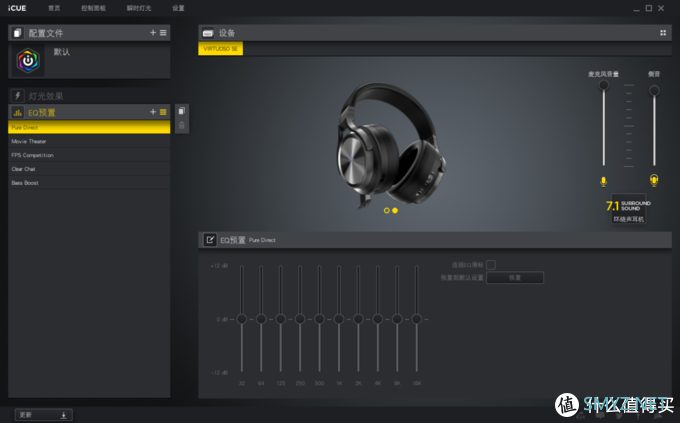Click the iCUE logo in title bar
This screenshot has height=423, width=680.
[17, 8]
